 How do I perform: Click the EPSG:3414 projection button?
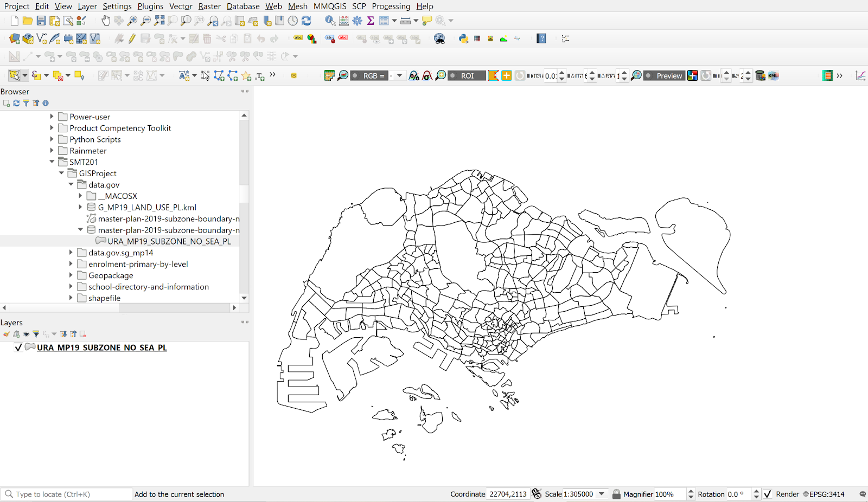click(x=824, y=494)
